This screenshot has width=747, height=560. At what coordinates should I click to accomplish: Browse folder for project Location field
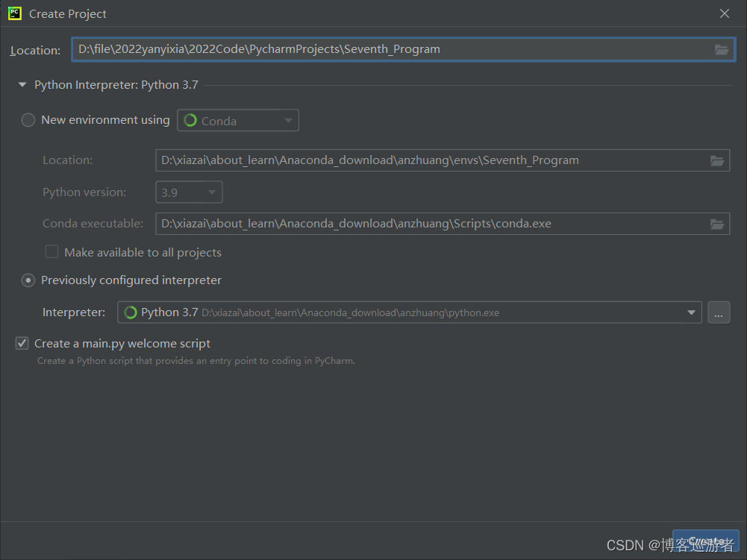pyautogui.click(x=722, y=49)
